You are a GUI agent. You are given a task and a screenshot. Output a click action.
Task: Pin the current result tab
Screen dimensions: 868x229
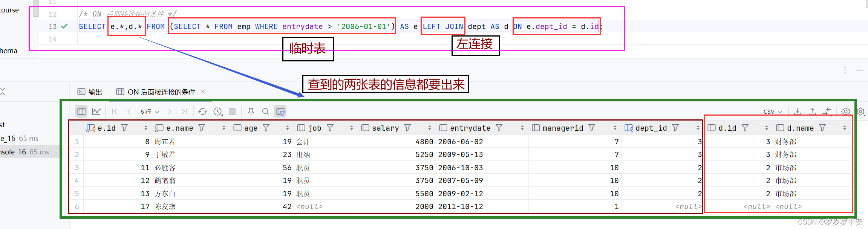tap(251, 111)
